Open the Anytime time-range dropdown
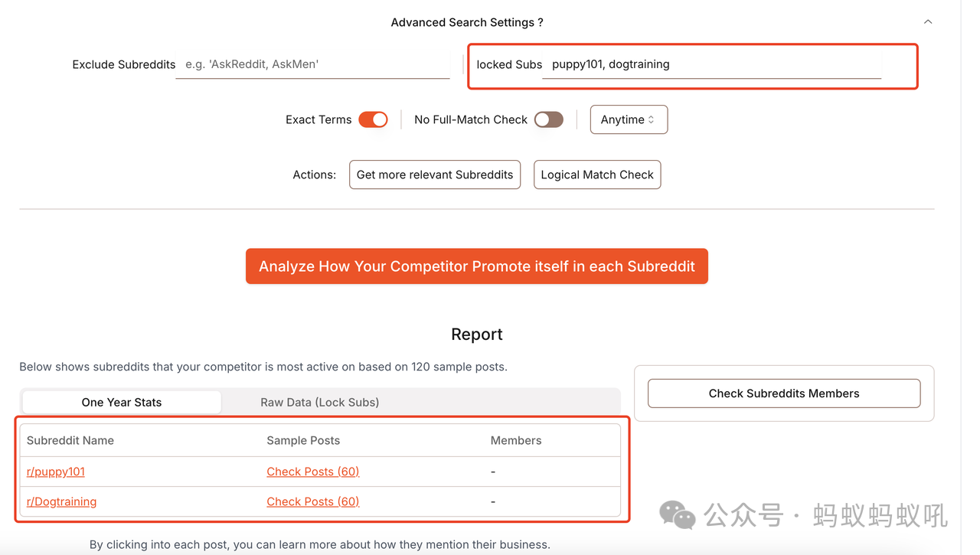The height and width of the screenshot is (555, 980). pyautogui.click(x=629, y=119)
